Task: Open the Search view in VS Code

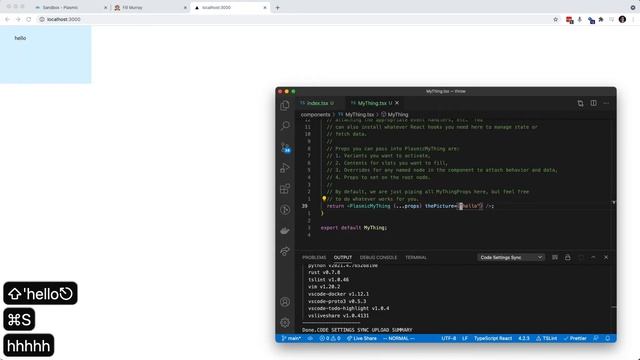Action: pos(285,126)
